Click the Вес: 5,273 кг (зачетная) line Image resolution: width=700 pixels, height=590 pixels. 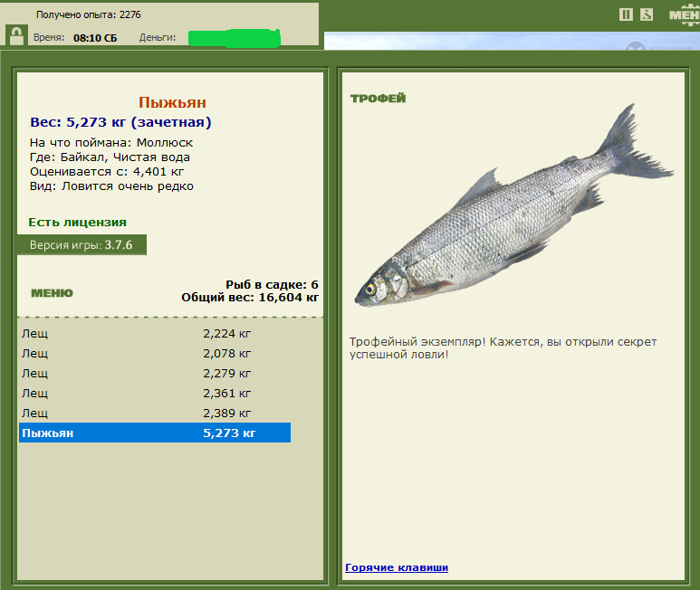click(120, 122)
